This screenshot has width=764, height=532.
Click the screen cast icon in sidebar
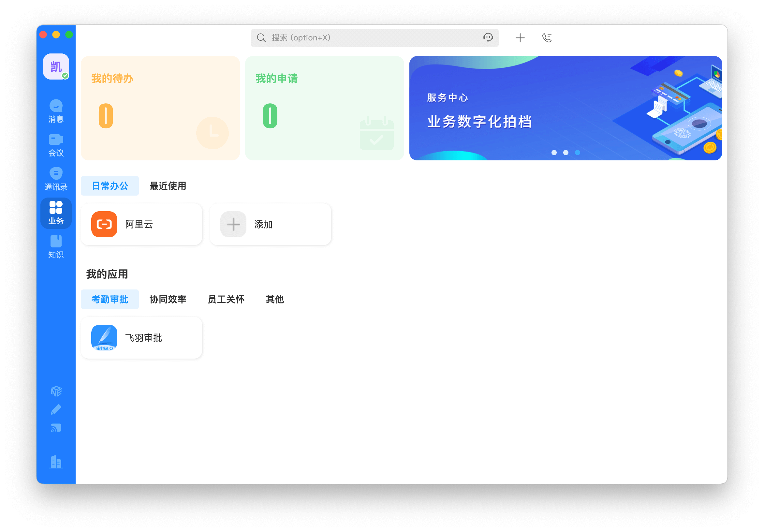pyautogui.click(x=56, y=428)
